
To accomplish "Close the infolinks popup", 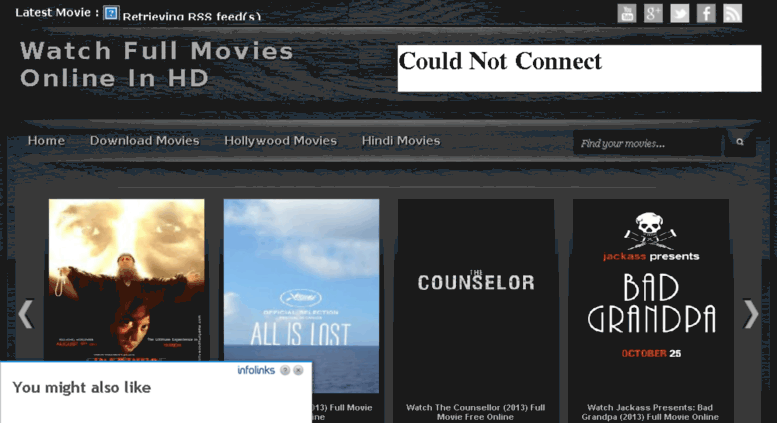I will click(x=298, y=370).
